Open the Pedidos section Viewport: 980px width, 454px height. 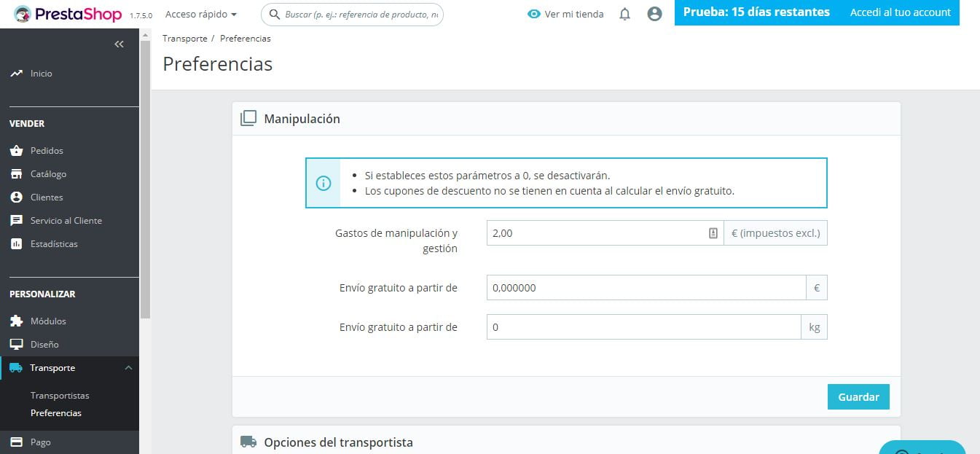[47, 150]
